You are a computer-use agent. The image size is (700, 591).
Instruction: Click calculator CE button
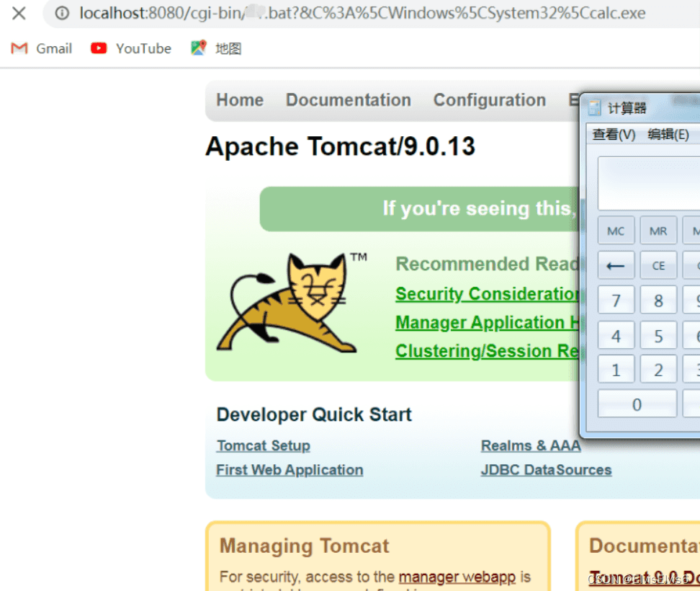pos(658,265)
